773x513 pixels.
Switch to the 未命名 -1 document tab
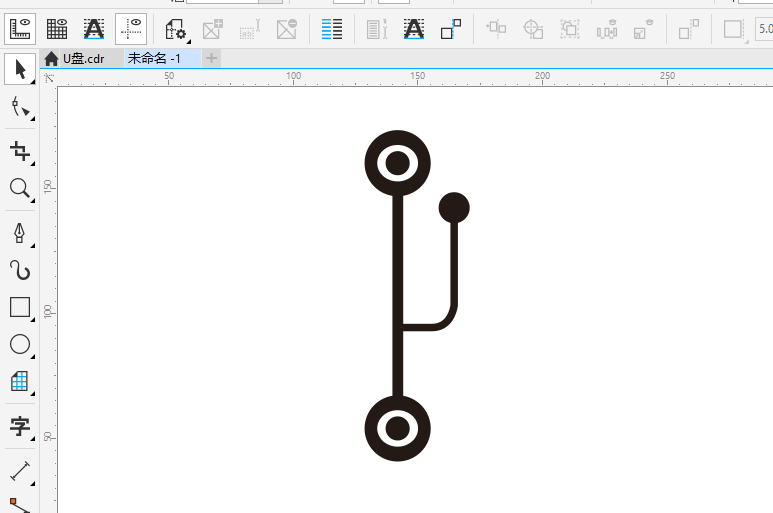(162, 59)
